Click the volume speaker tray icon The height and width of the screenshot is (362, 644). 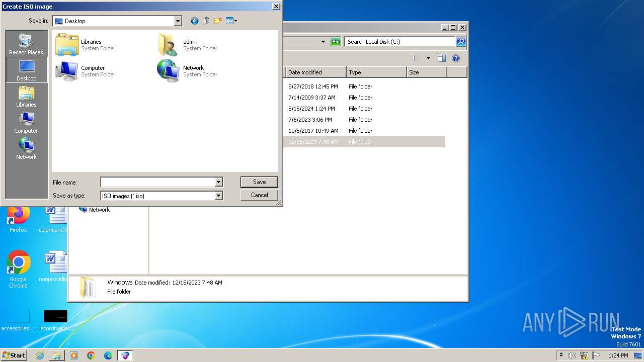[572, 355]
